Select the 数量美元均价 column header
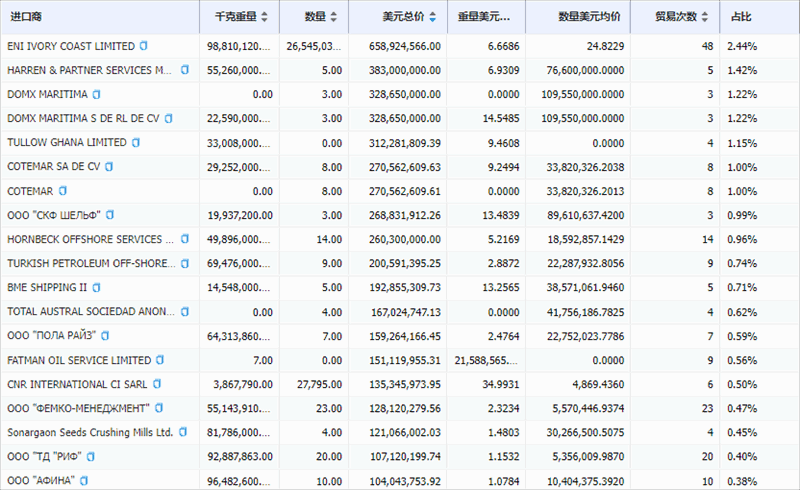 click(588, 17)
